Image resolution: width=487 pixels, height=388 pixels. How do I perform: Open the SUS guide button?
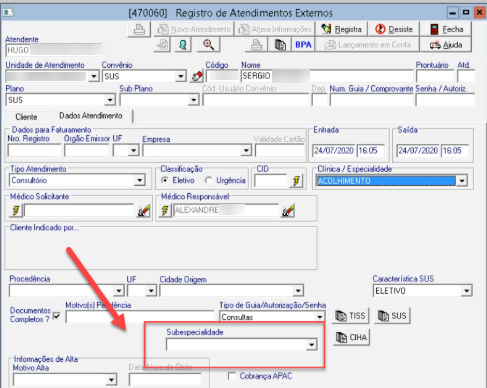[392, 316]
